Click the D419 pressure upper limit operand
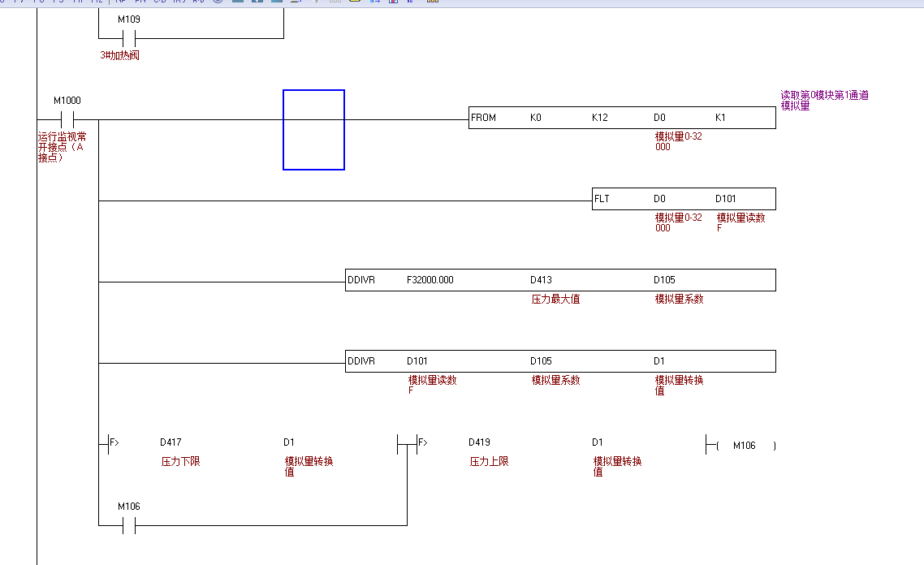This screenshot has height=565, width=924. [479, 442]
